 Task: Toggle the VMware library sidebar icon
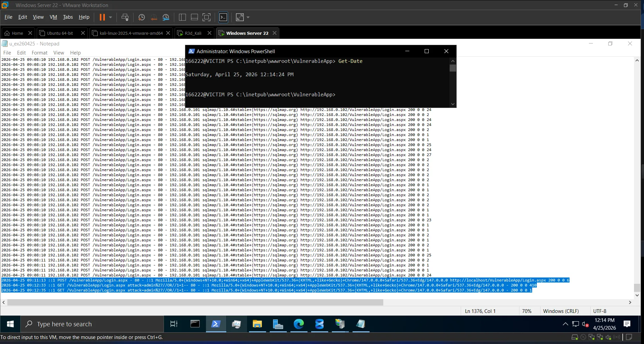(182, 17)
